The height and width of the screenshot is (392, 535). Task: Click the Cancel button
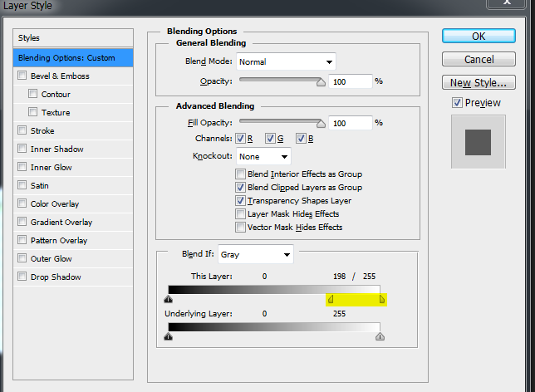point(479,59)
